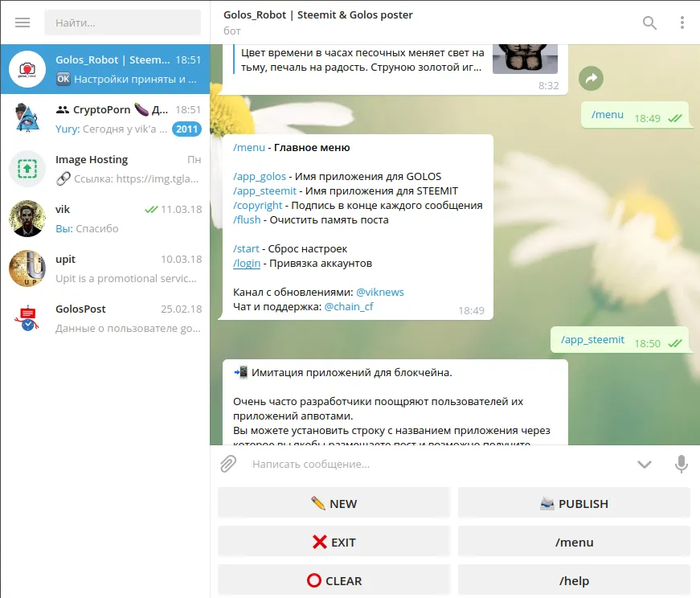Click the /start command link
This screenshot has height=598, width=700.
(x=246, y=248)
